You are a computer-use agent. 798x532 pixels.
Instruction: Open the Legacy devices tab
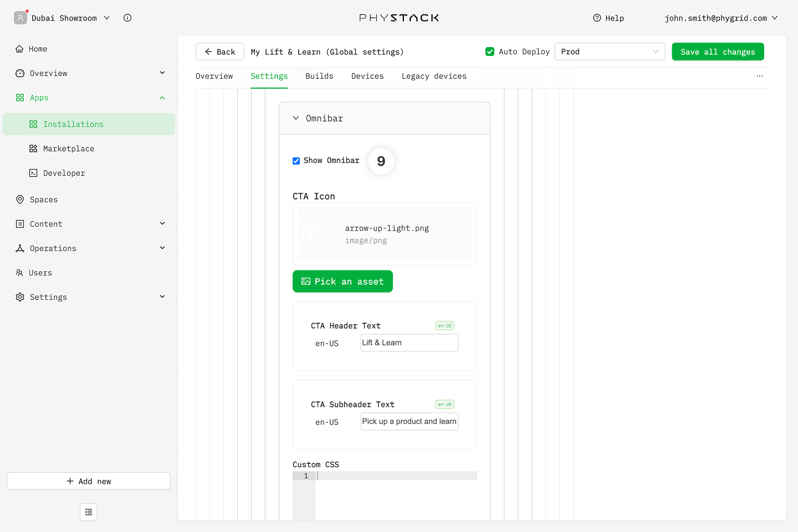tap(434, 76)
